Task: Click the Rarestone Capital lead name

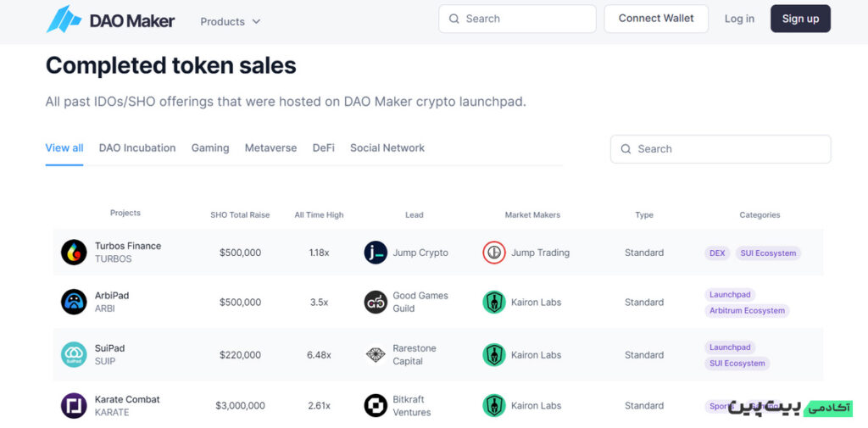Action: tap(415, 354)
